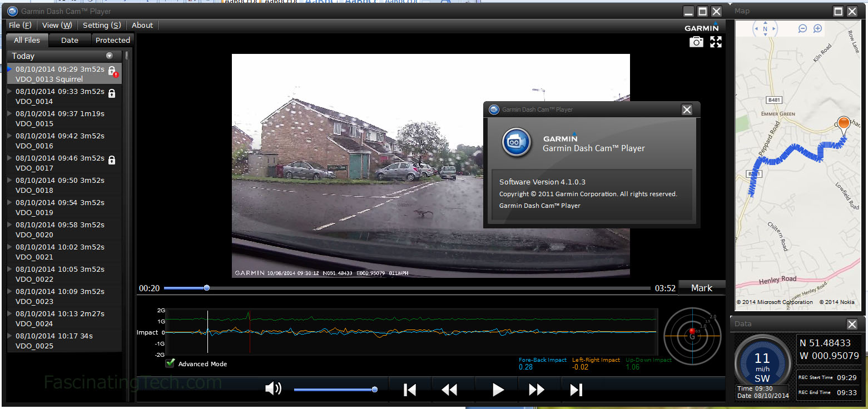Click the Garmin logo in the menu bar
The width and height of the screenshot is (868, 409).
click(x=702, y=27)
